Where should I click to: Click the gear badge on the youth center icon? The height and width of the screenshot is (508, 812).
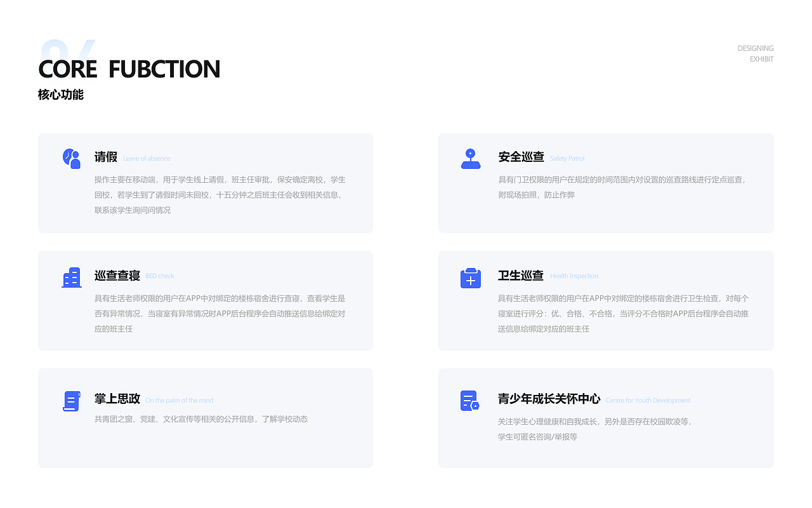click(x=475, y=405)
